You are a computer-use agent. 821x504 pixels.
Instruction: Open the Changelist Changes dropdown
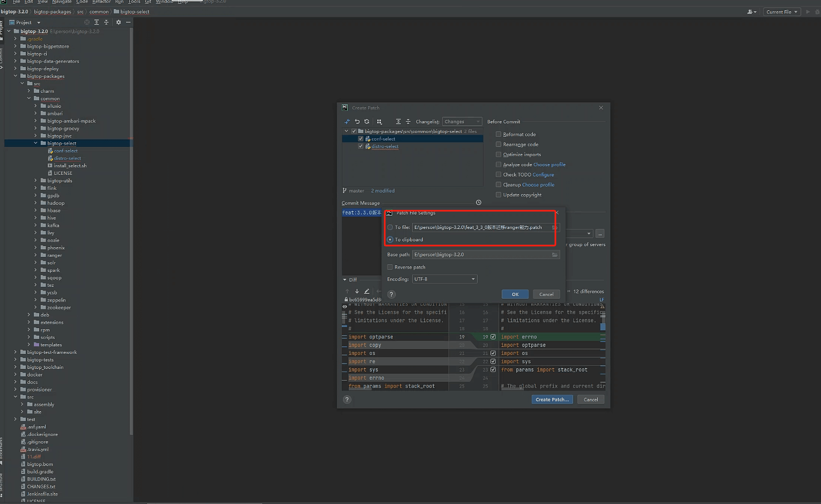[x=462, y=122]
